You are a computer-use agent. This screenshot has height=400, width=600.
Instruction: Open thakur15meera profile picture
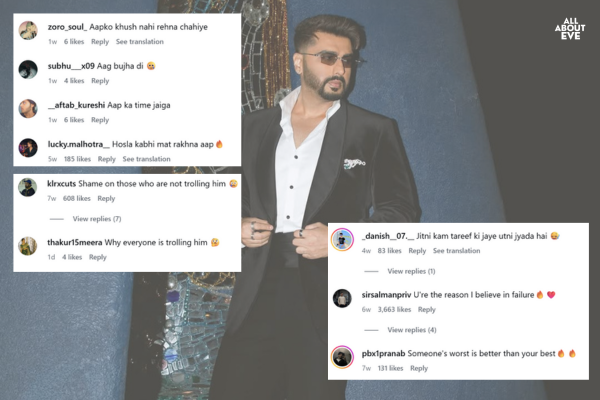[x=28, y=247]
